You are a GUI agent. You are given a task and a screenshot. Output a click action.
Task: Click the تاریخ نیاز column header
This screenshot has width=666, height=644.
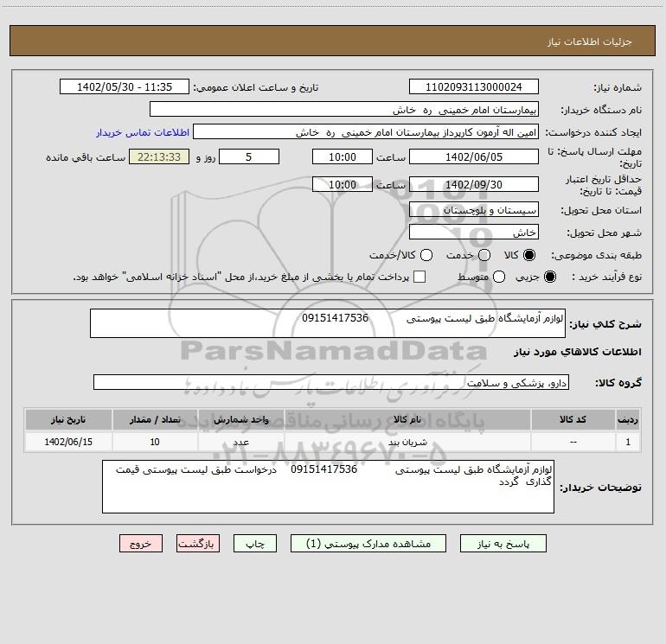[68, 419]
